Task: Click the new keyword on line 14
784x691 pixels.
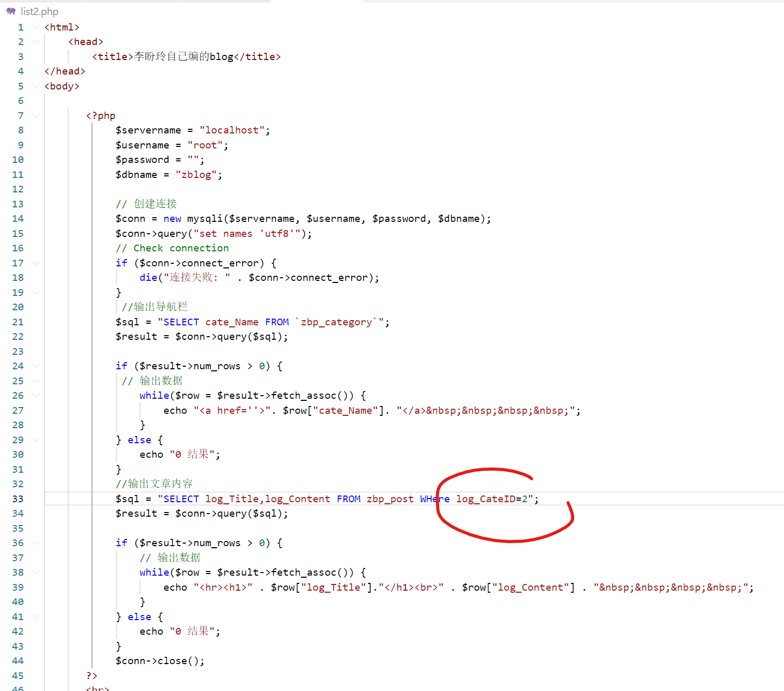Action: [172, 218]
